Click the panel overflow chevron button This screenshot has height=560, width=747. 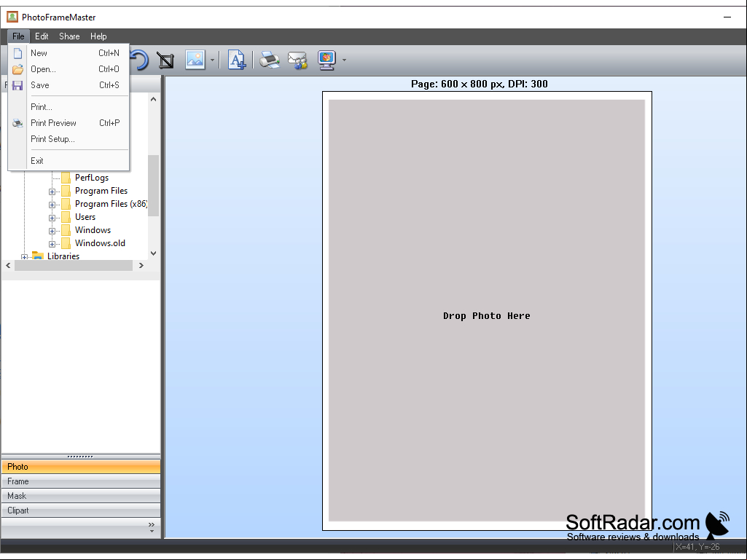tap(152, 527)
